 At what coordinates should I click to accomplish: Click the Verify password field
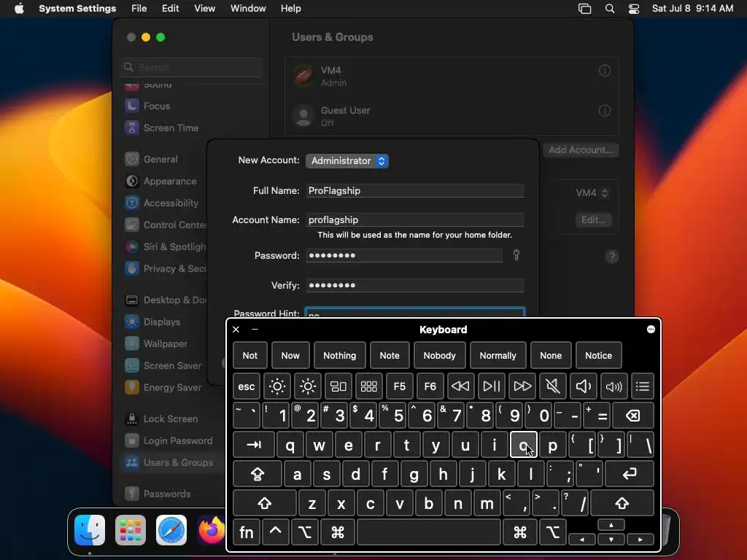(415, 285)
